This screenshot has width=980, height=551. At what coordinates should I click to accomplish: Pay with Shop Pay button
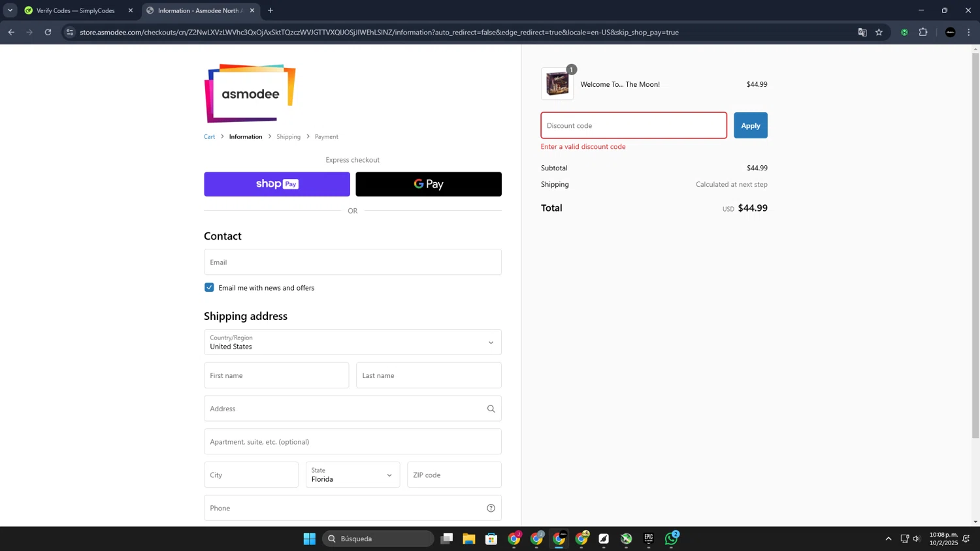pos(277,184)
